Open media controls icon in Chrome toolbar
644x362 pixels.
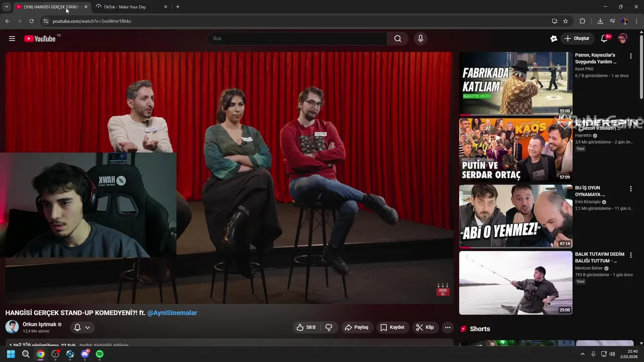coord(612,21)
